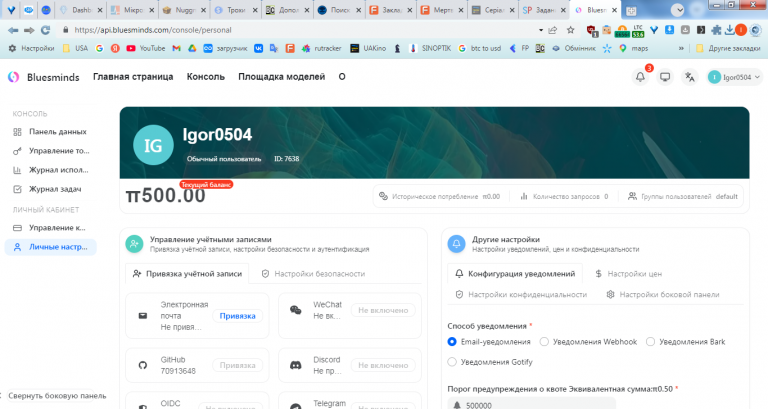Open the language translate icon
Screen dimensions: 768x409
pos(690,77)
